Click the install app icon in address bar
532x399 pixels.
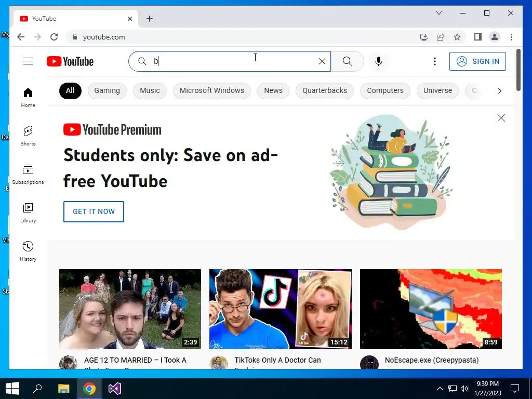(x=423, y=37)
